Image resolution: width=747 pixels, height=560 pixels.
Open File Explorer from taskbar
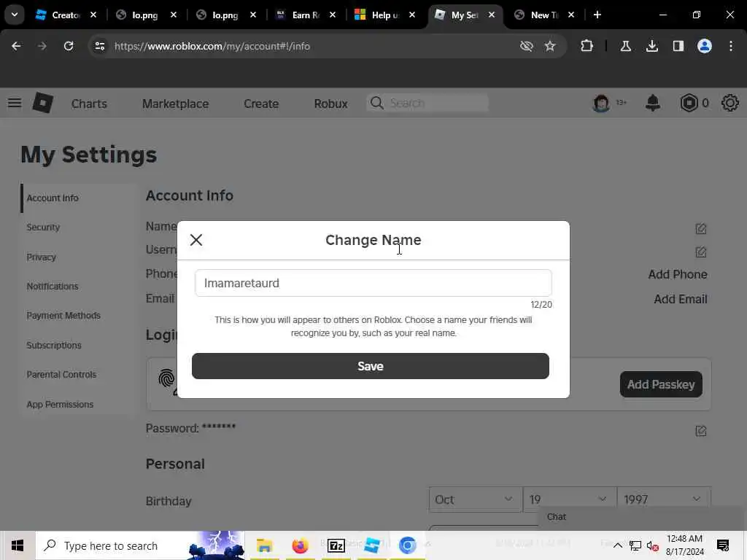click(264, 545)
